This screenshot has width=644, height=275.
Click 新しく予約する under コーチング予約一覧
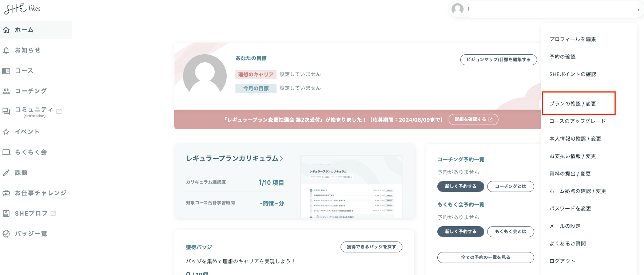click(461, 186)
